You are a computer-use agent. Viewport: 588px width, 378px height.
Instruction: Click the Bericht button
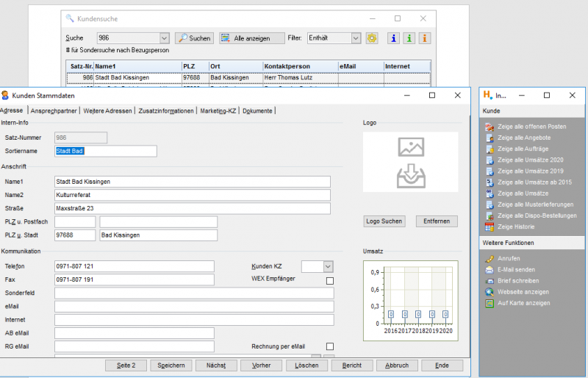pyautogui.click(x=352, y=365)
